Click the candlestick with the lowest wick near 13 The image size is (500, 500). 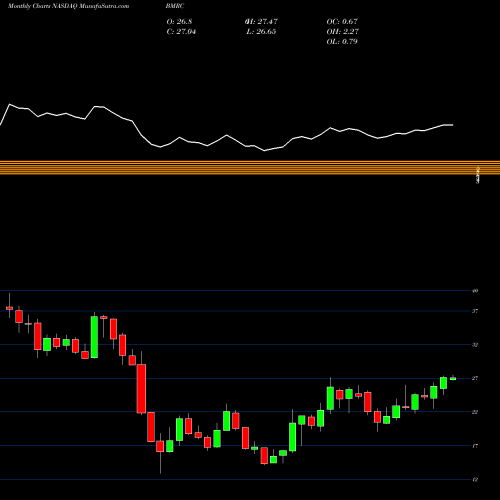(x=160, y=446)
